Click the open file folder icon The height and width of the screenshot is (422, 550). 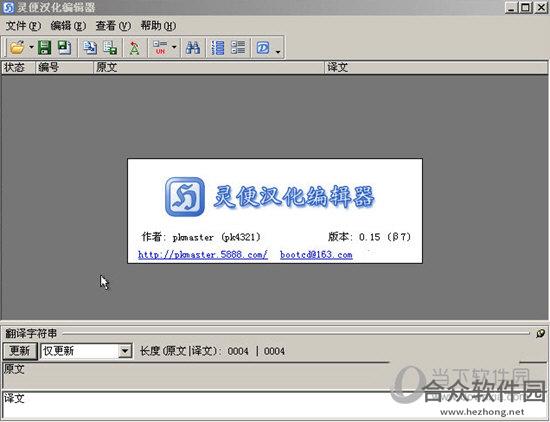click(17, 47)
